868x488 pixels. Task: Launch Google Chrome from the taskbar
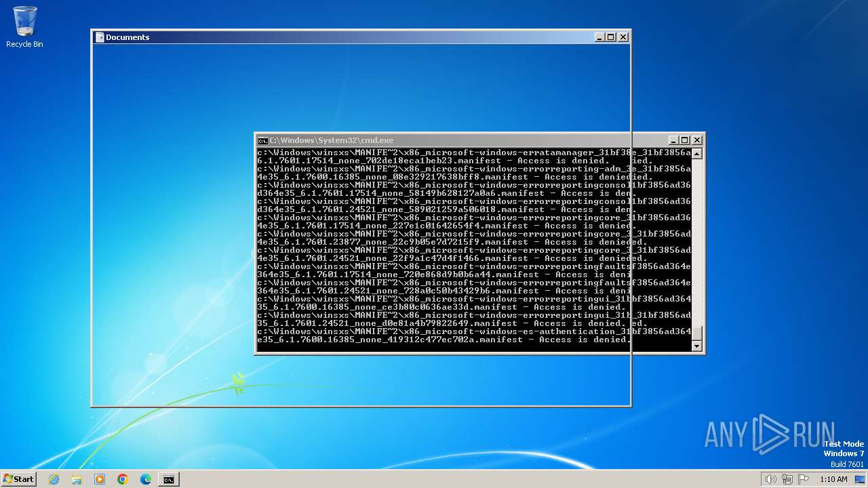123,479
